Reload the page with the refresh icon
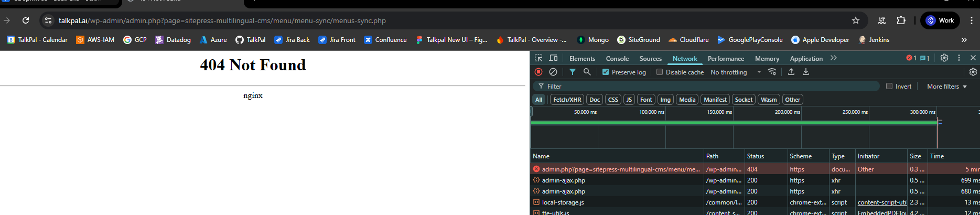This screenshot has height=215, width=980. click(26, 20)
